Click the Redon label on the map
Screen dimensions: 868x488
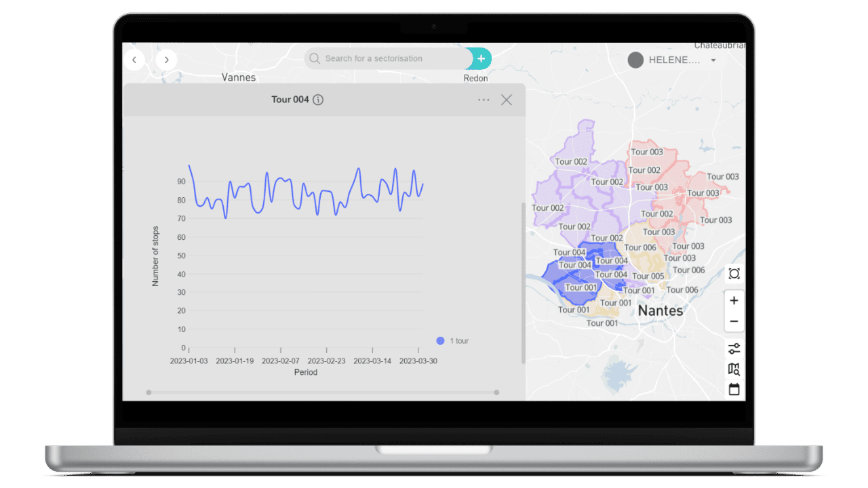(x=475, y=79)
